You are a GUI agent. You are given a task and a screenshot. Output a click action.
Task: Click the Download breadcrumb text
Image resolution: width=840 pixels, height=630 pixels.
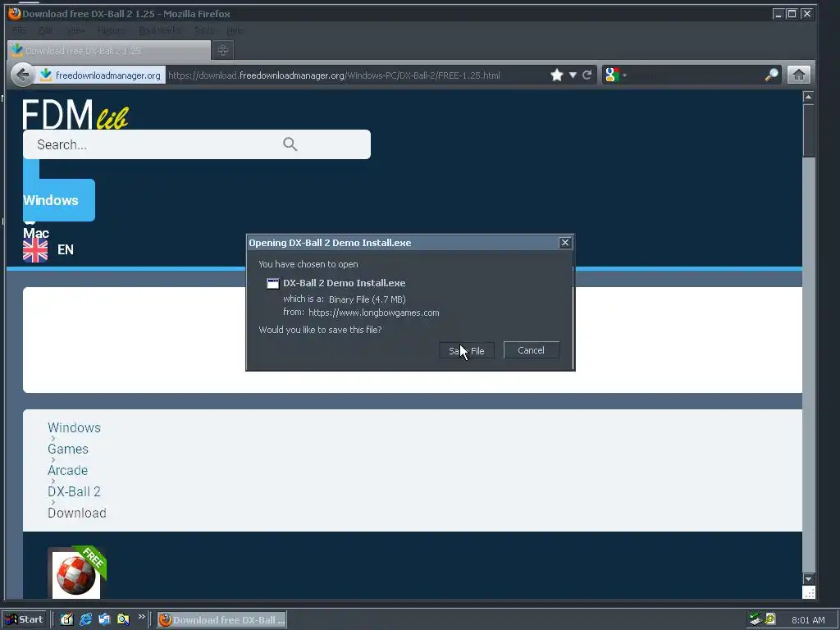coord(77,514)
